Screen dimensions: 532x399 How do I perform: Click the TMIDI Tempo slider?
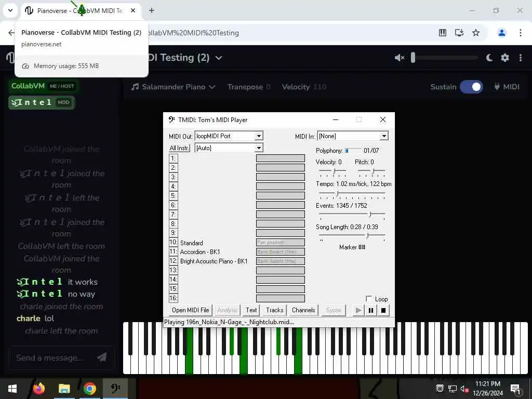coord(352,193)
